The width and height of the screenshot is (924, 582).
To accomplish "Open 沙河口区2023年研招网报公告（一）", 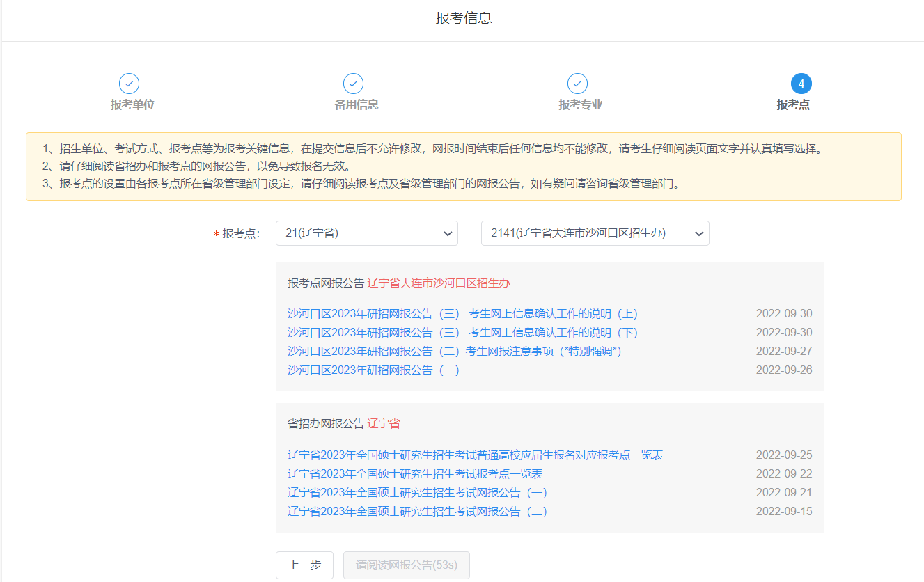I will click(374, 370).
